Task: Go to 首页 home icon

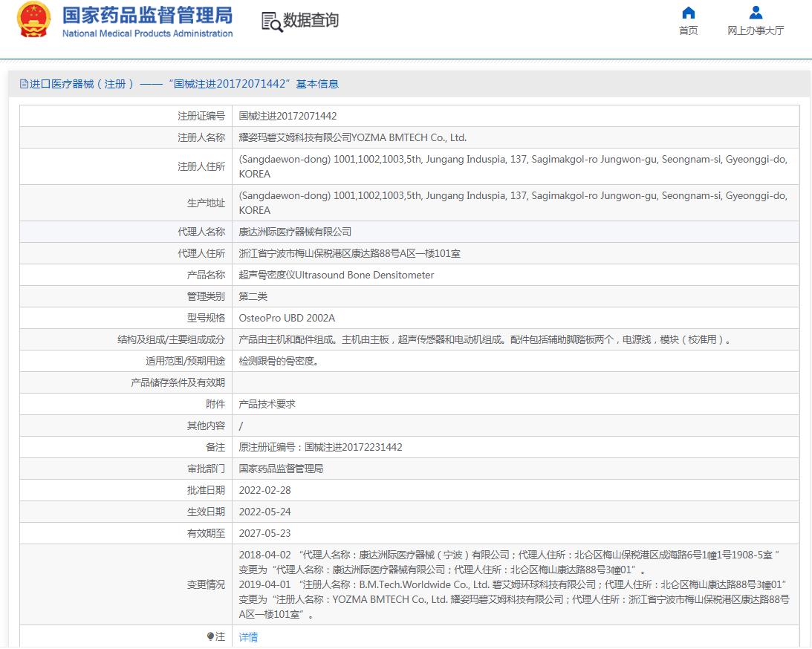Action: pyautogui.click(x=688, y=13)
